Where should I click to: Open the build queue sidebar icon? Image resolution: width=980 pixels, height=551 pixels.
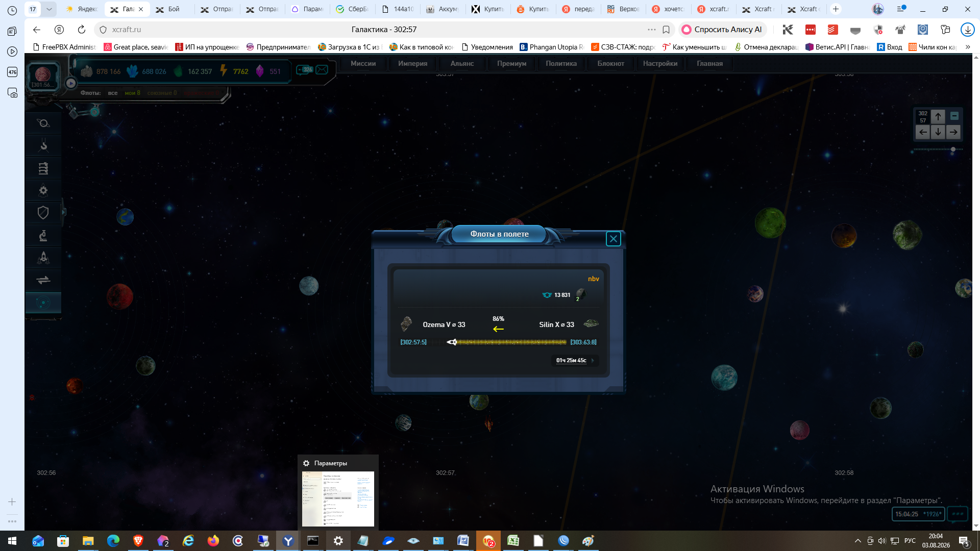(43, 168)
